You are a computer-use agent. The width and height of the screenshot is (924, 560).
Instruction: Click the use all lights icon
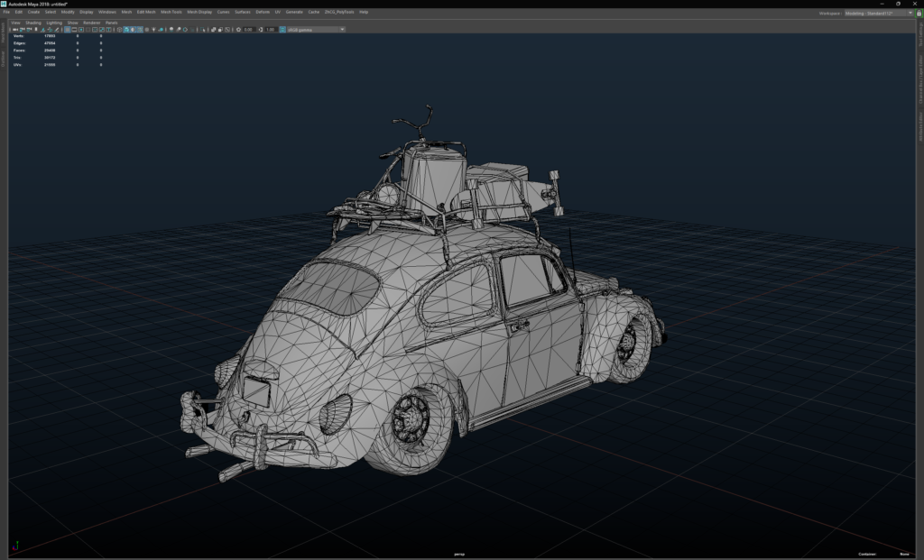(x=155, y=30)
